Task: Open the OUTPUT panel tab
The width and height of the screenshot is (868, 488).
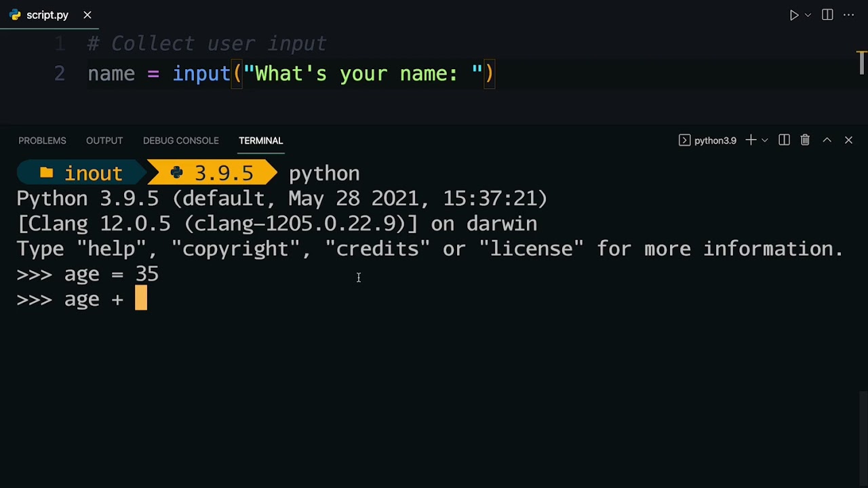Action: pos(104,140)
